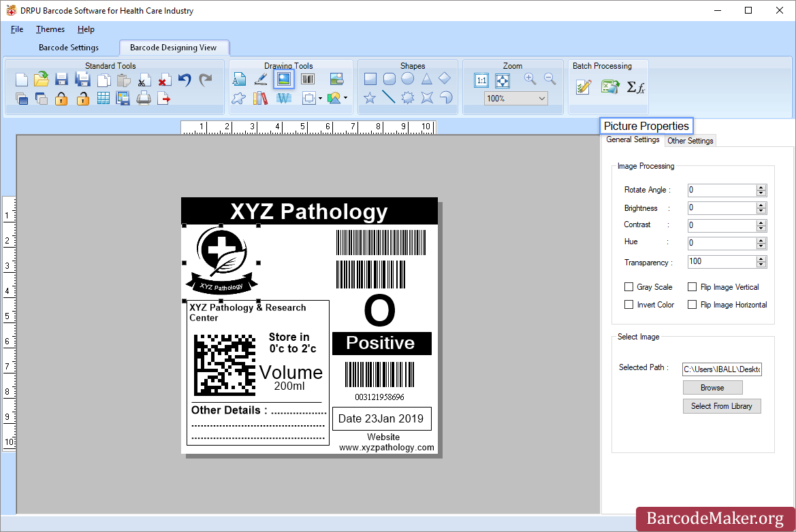Copy the selected object
The height and width of the screenshot is (532, 796).
click(104, 80)
